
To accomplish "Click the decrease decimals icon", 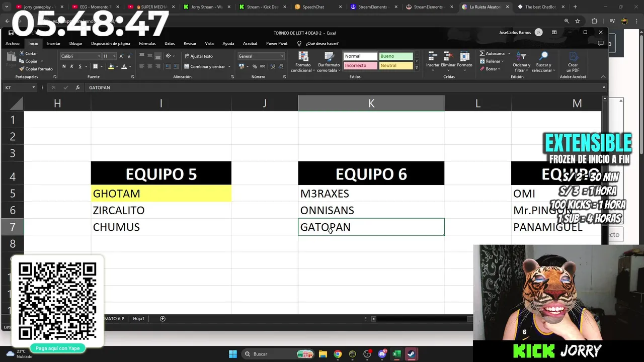I will tap(280, 66).
